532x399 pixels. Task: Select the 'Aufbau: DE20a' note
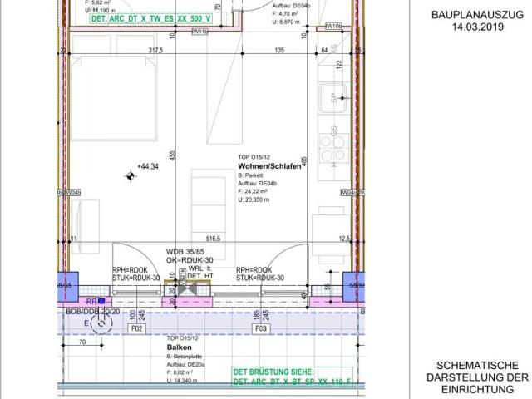pyautogui.click(x=185, y=365)
